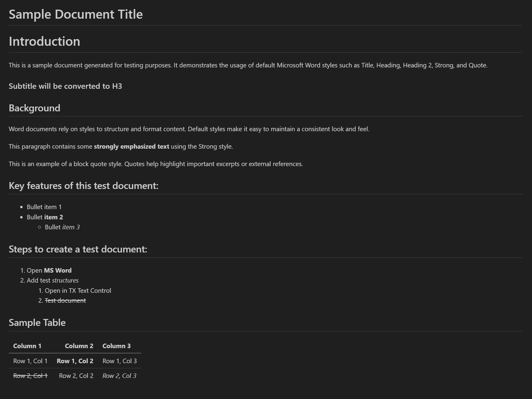532x399 pixels.
Task: Click the Key features heading
Action: click(x=83, y=185)
